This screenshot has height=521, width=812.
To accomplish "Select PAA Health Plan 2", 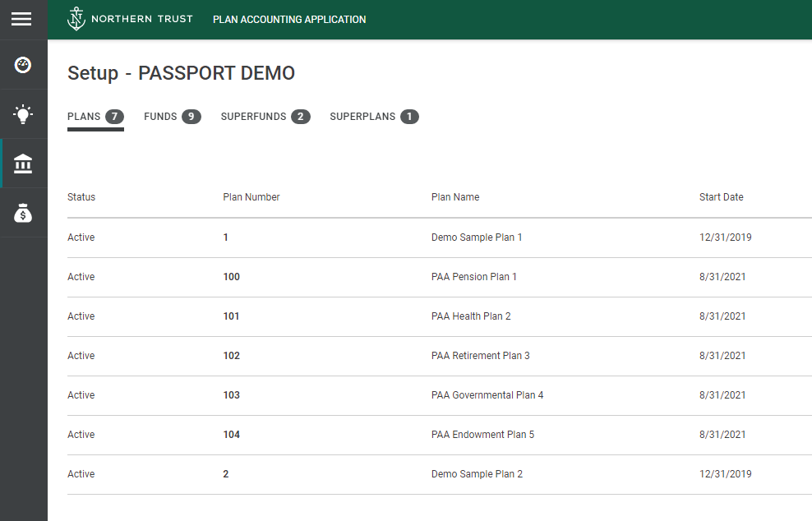I will [471, 316].
